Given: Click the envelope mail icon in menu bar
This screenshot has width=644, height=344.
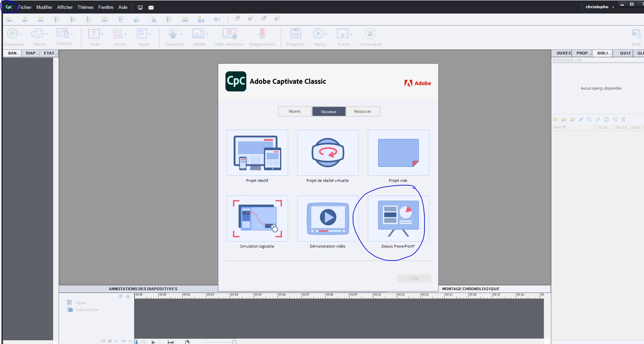Looking at the screenshot, I should [x=151, y=7].
